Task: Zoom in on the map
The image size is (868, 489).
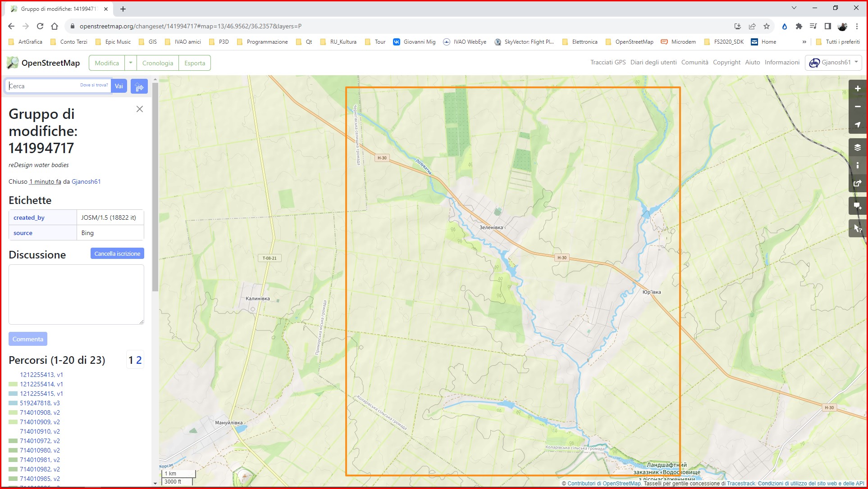Action: [857, 89]
